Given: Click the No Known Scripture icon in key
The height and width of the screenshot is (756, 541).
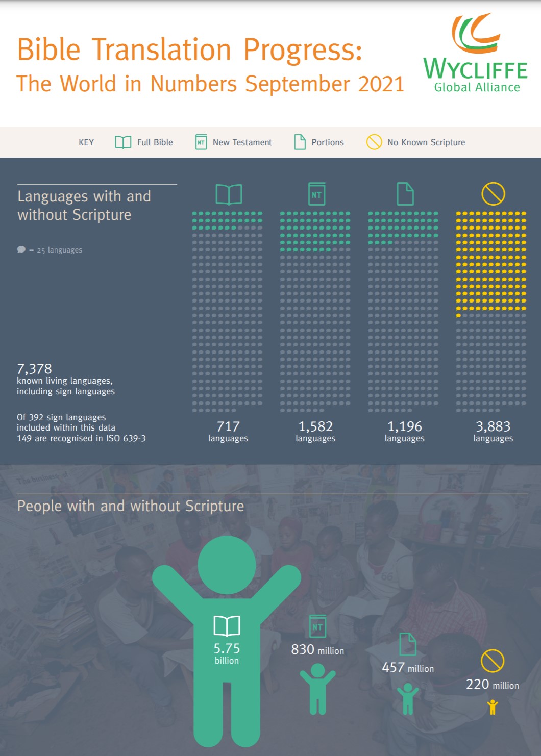Looking at the screenshot, I should click(x=374, y=142).
